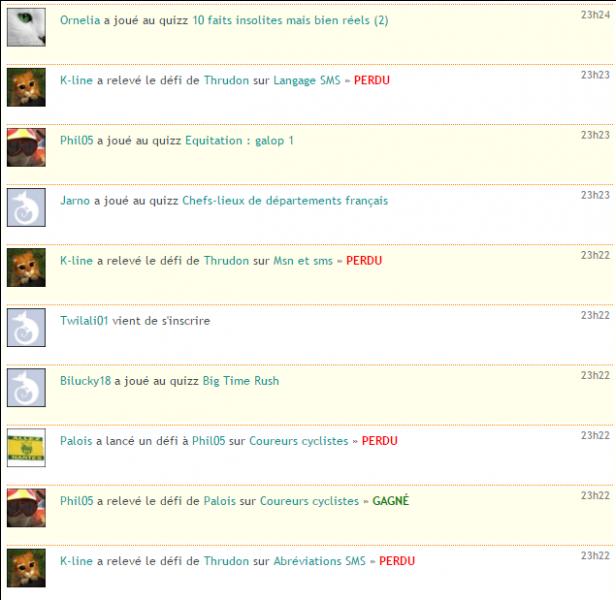Click K-line's avatar in Abréviations SMS row
This screenshot has height=600, width=616.
pyautogui.click(x=26, y=568)
